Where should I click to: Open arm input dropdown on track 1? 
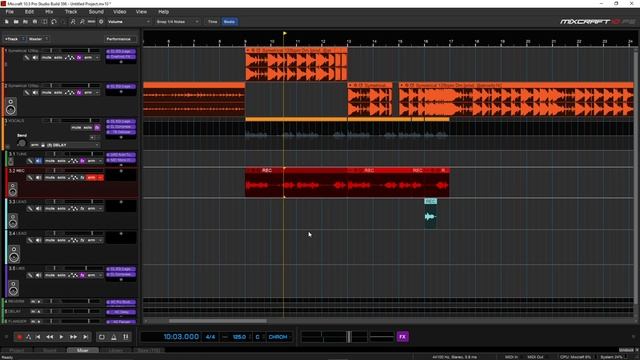(x=97, y=58)
